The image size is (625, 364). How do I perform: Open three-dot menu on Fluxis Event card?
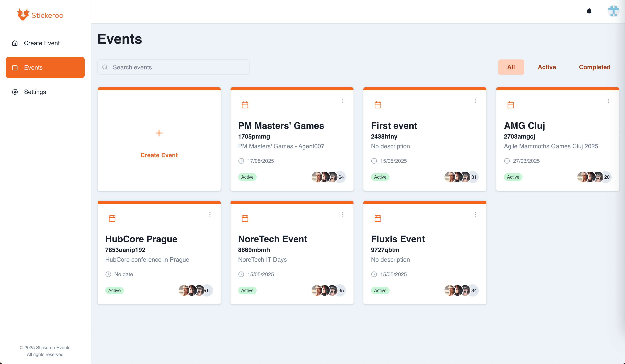tap(476, 214)
